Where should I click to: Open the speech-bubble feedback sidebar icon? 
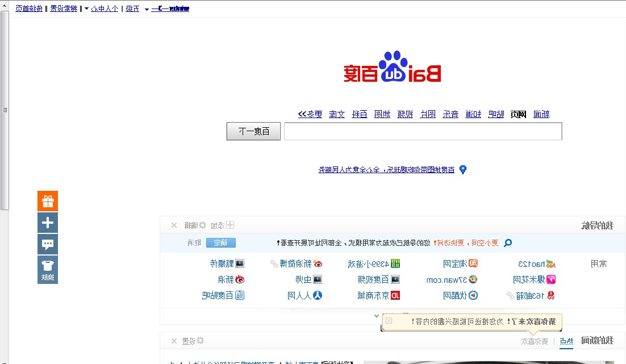point(48,244)
